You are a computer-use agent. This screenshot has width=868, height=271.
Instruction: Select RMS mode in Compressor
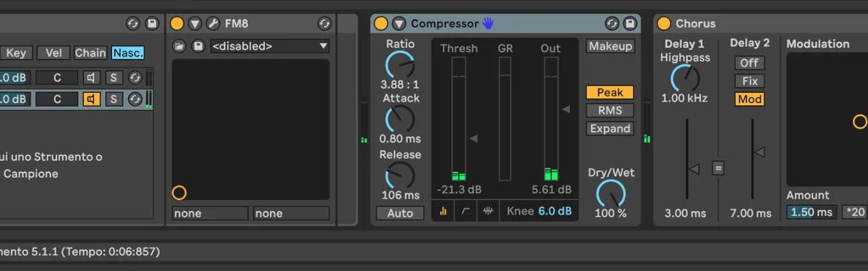coord(610,110)
